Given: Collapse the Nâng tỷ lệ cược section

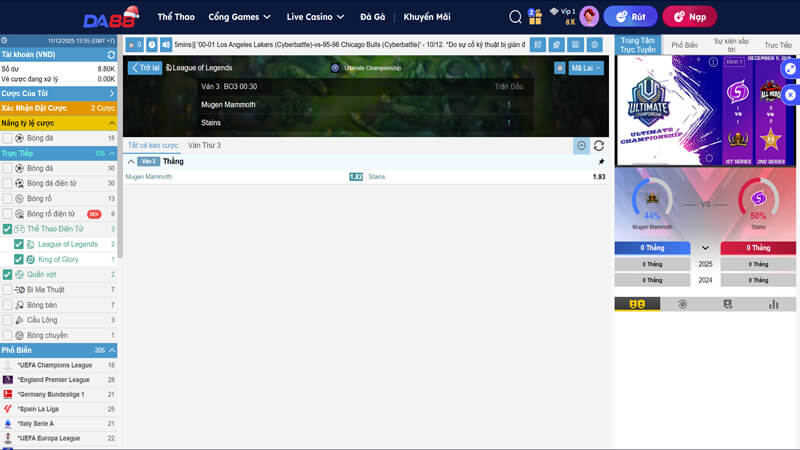Looking at the screenshot, I should [x=112, y=123].
